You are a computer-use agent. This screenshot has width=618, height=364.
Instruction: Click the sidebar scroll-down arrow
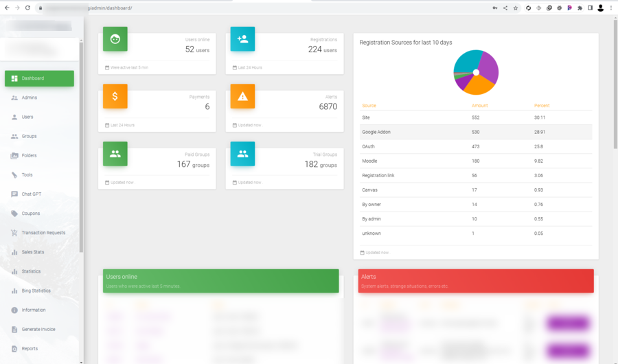pos(81,362)
